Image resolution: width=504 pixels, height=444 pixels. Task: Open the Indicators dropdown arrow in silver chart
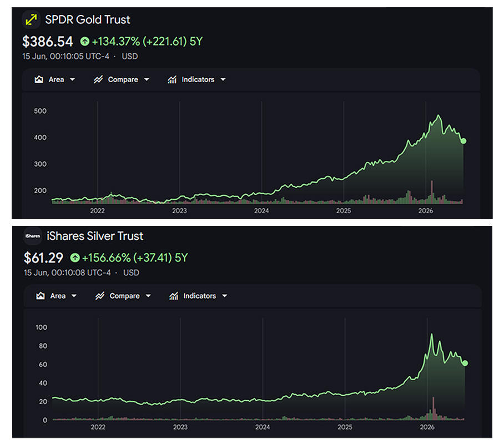(x=225, y=296)
